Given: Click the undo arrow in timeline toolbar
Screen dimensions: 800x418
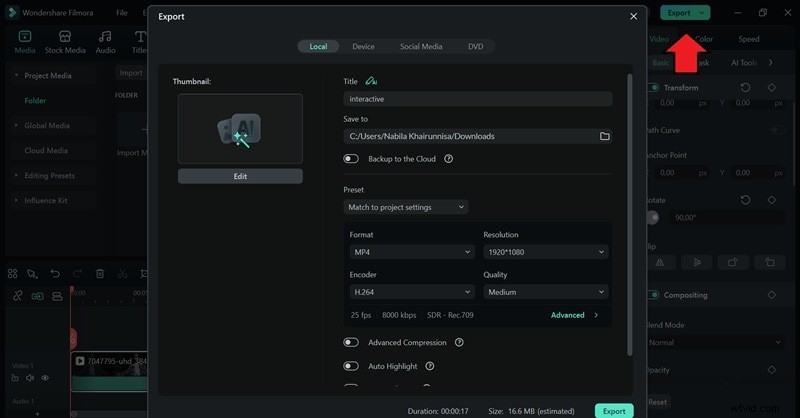Looking at the screenshot, I should click(55, 273).
